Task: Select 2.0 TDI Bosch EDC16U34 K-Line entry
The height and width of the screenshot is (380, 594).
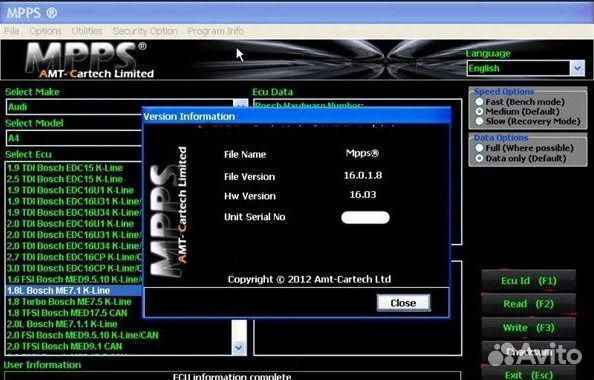Action: tap(74, 246)
